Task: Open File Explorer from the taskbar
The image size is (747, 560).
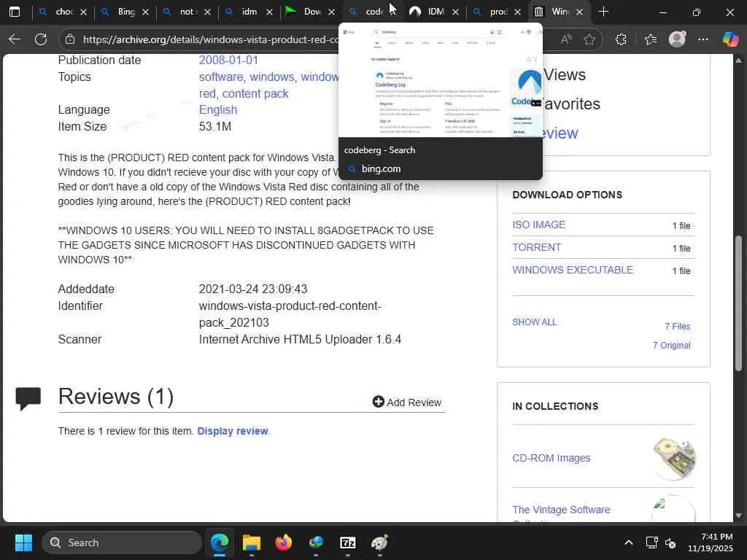Action: 252,542
